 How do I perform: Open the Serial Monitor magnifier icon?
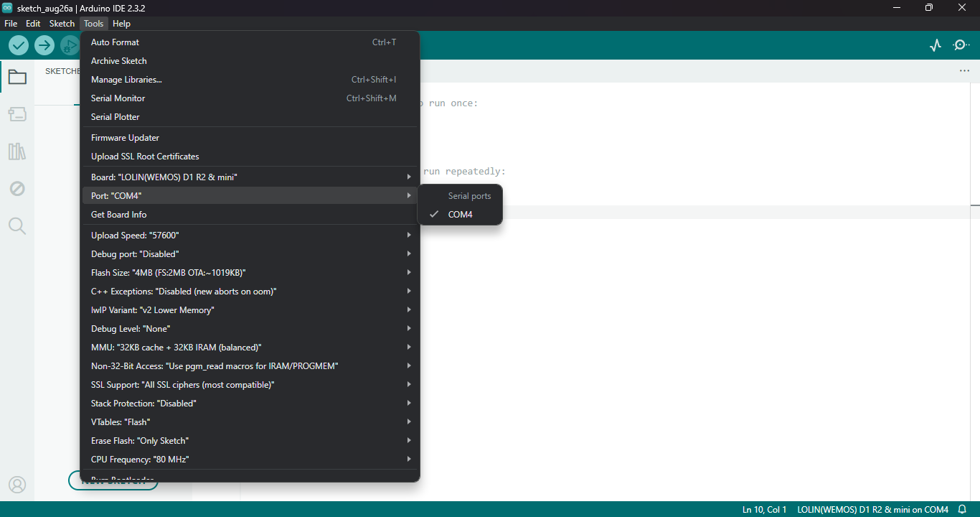(961, 45)
